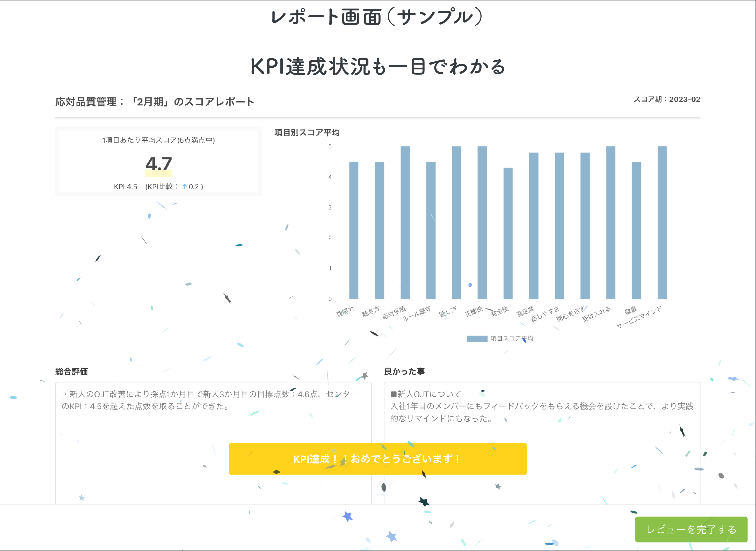Click the KPI 4.5 comparison text

[x=125, y=187]
